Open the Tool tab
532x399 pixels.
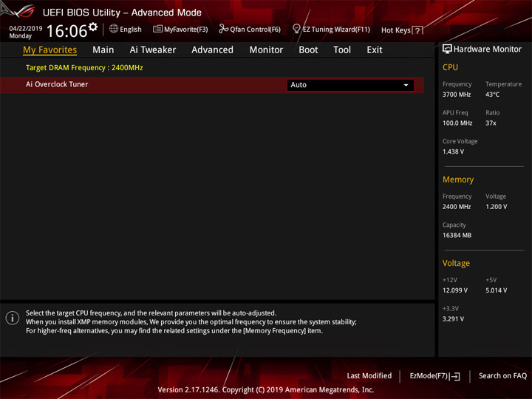click(x=342, y=50)
